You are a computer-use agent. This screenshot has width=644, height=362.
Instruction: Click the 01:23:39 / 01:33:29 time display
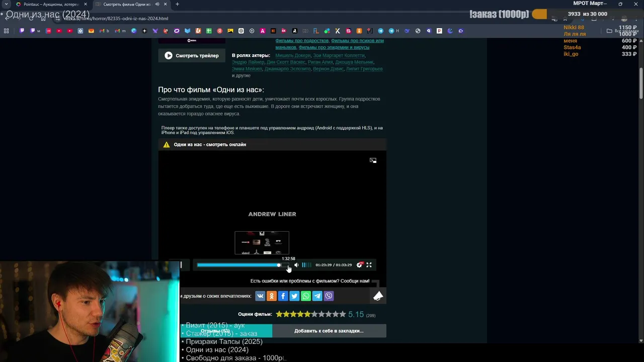pyautogui.click(x=334, y=265)
